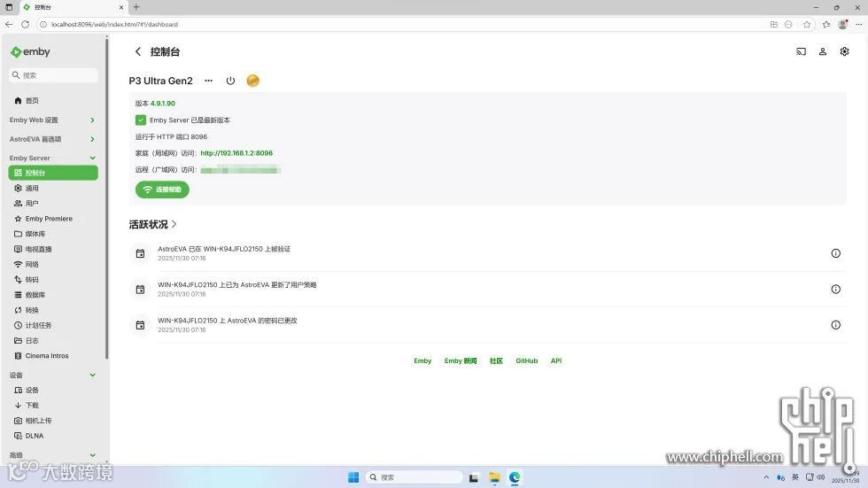Image resolution: width=868 pixels, height=488 pixels.
Task: Open 转换 in sidebar
Action: 53,310
